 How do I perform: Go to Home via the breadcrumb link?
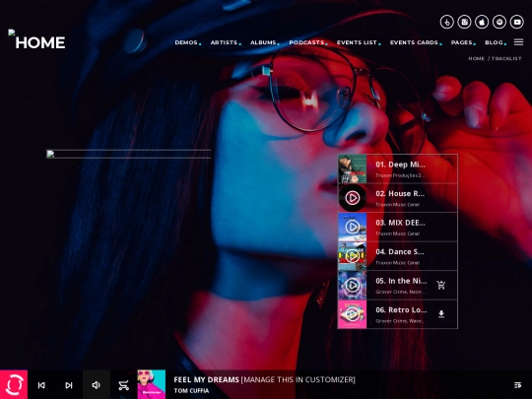(x=477, y=59)
